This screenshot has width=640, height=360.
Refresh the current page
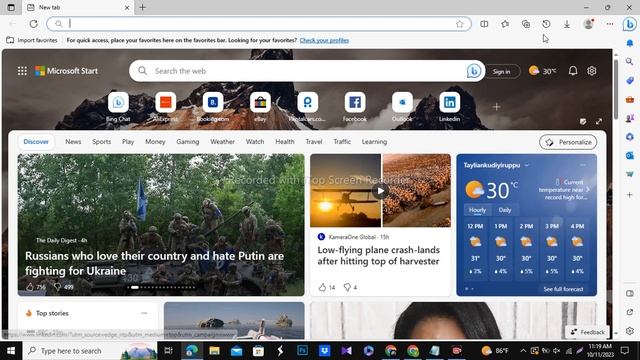pos(33,24)
